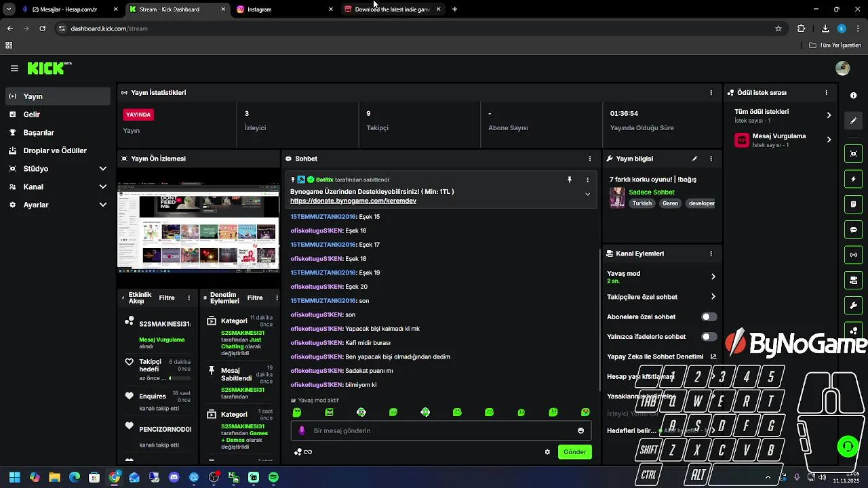Screen dimensions: 868x488
Task: Open Sohbet panel three-dot menu
Action: click(x=589, y=159)
